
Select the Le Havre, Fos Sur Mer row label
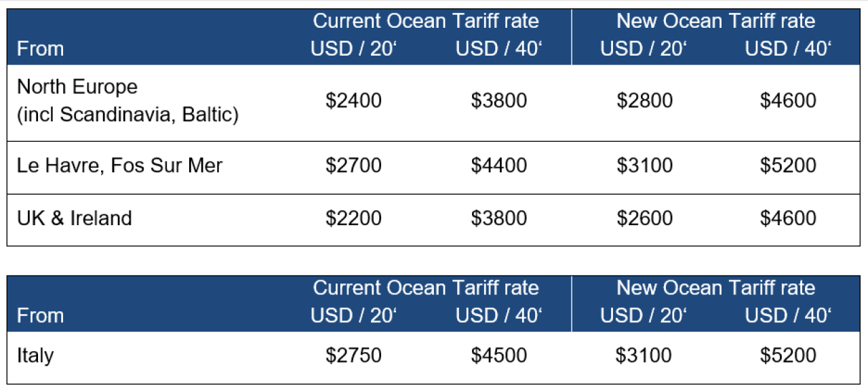click(119, 165)
